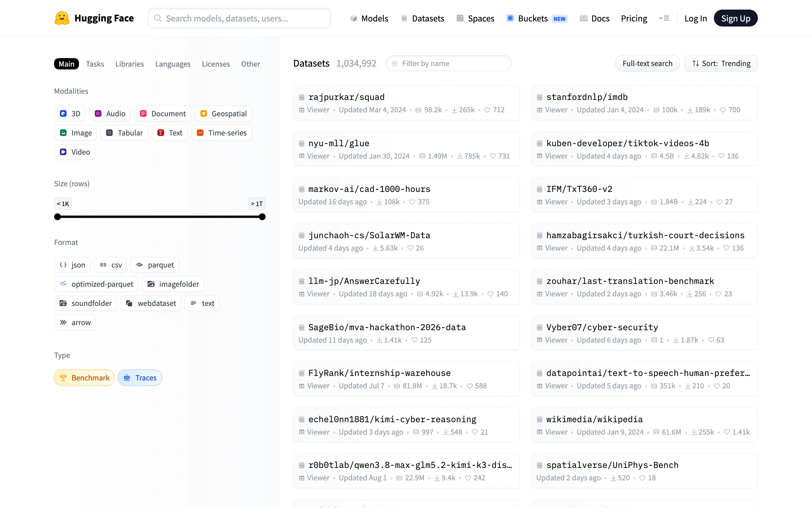Viewport: 812px width, 508px height.
Task: Toggle the 3D modality filter
Action: pos(70,113)
